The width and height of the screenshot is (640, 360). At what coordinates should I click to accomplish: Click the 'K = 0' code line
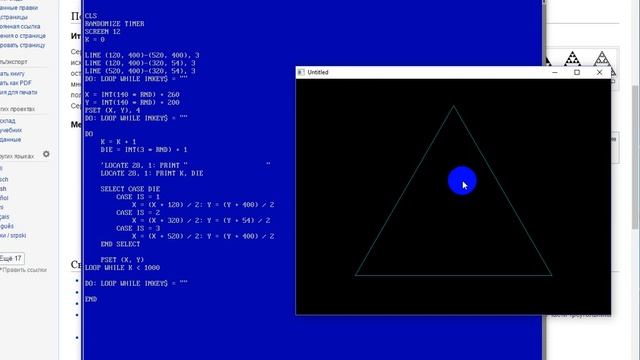95,40
